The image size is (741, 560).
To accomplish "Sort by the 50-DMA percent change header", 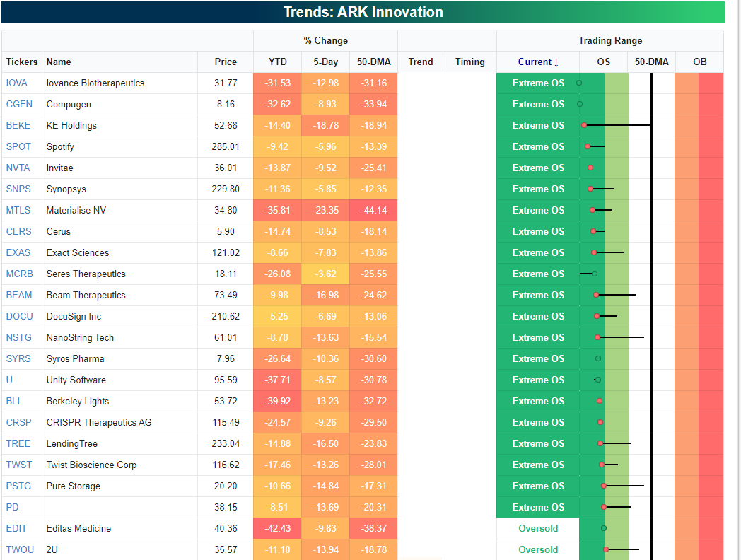I will [374, 62].
